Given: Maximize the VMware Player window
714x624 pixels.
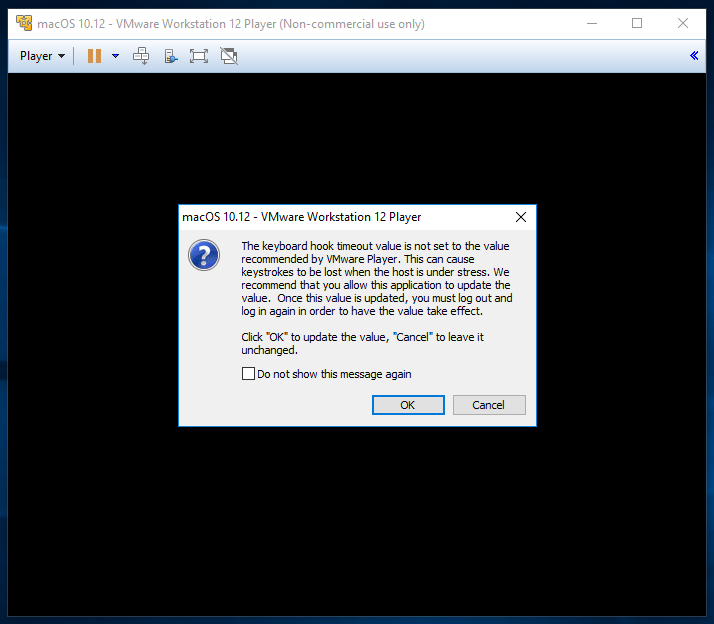Looking at the screenshot, I should point(637,23).
